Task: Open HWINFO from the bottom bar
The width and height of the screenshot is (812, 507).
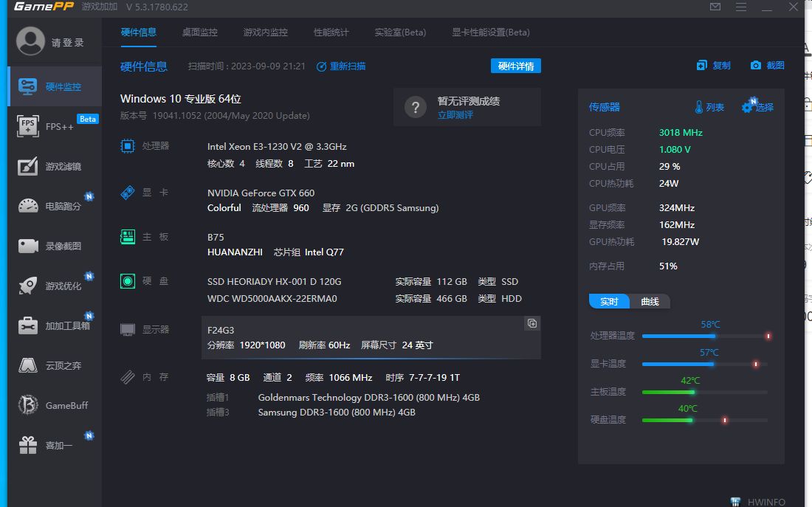Action: [760, 501]
